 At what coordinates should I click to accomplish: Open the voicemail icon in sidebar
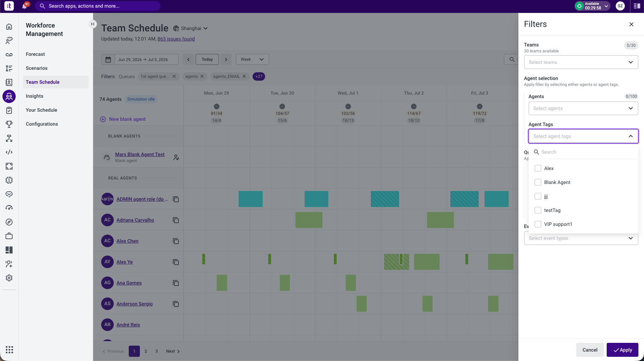pyautogui.click(x=9, y=54)
